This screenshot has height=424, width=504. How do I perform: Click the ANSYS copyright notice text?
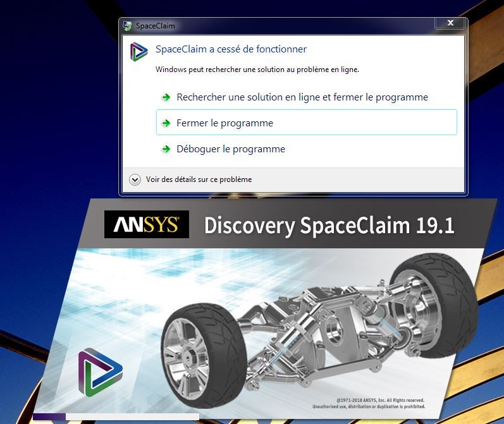[x=369, y=403]
